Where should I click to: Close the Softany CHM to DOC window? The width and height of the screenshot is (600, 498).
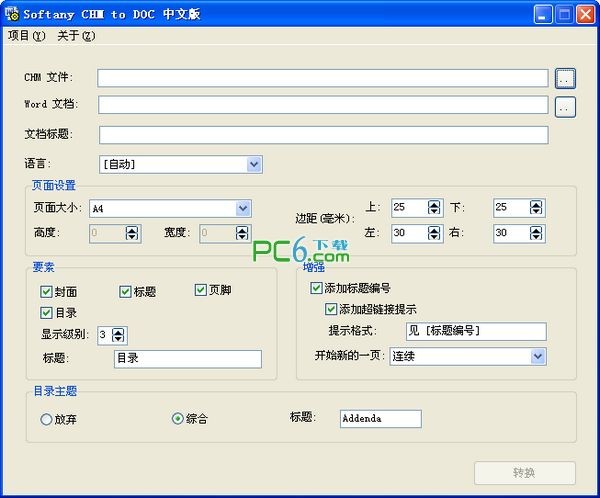tap(586, 15)
